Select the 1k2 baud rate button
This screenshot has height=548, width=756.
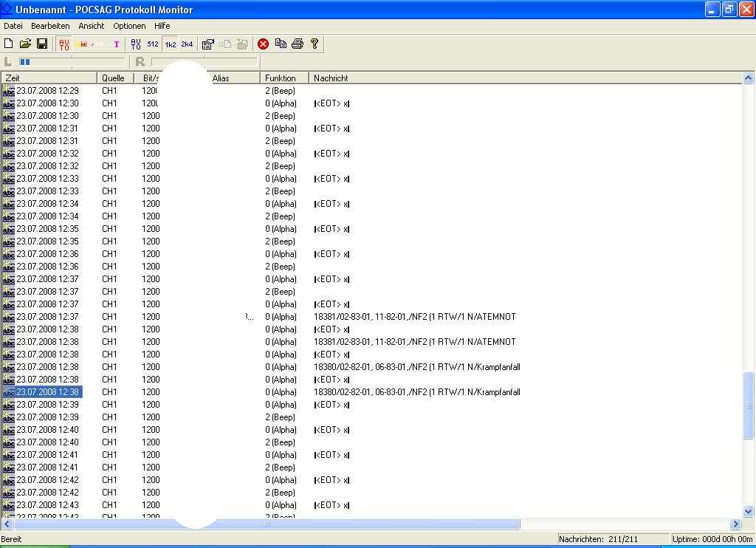[170, 44]
